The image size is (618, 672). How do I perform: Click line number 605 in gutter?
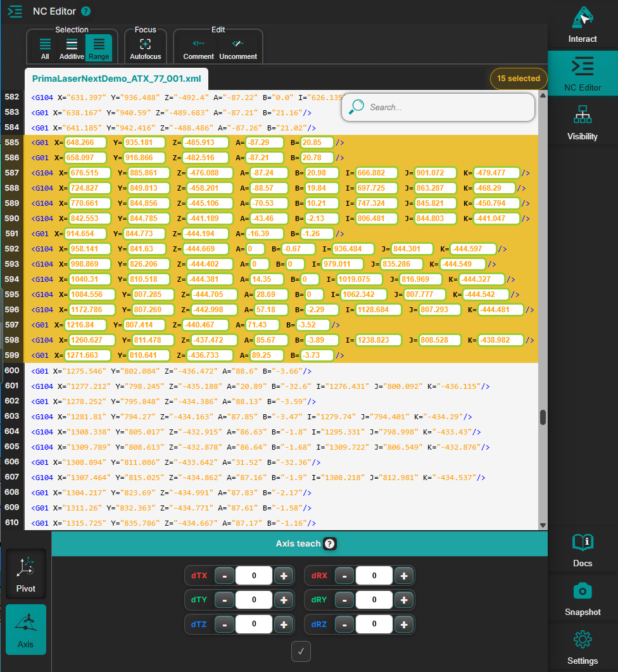12,447
